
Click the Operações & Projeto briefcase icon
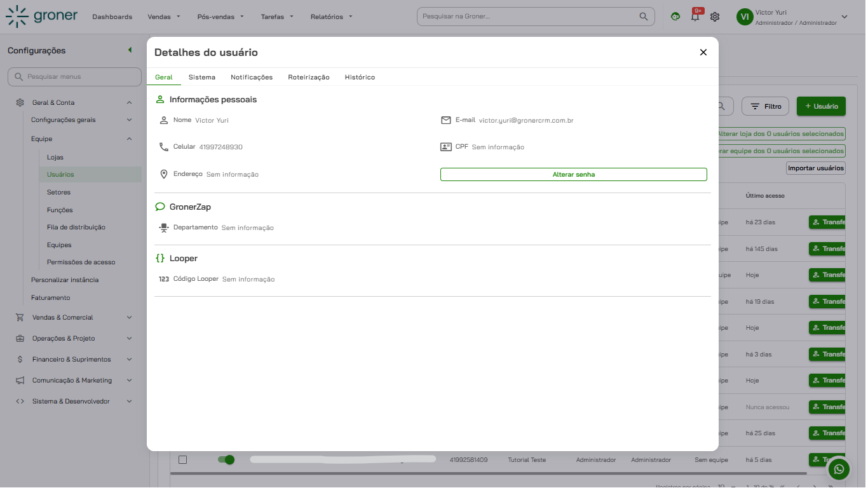(20, 338)
